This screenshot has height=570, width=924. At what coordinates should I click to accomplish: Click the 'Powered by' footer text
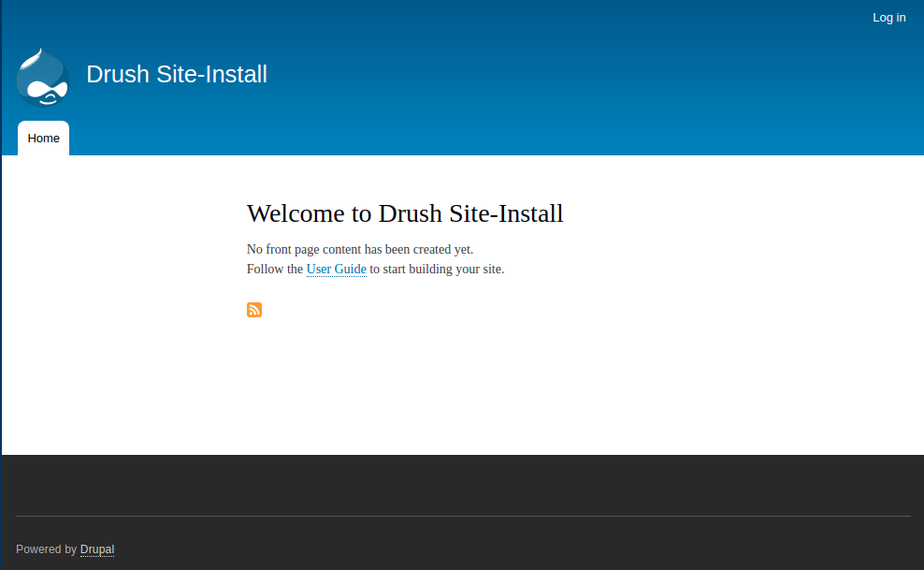pos(46,549)
